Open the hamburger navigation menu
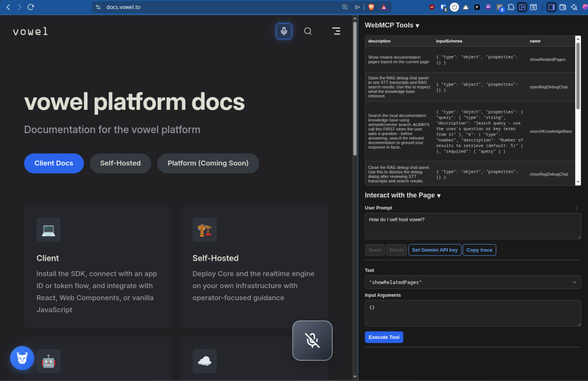The width and height of the screenshot is (588, 381). [x=336, y=31]
